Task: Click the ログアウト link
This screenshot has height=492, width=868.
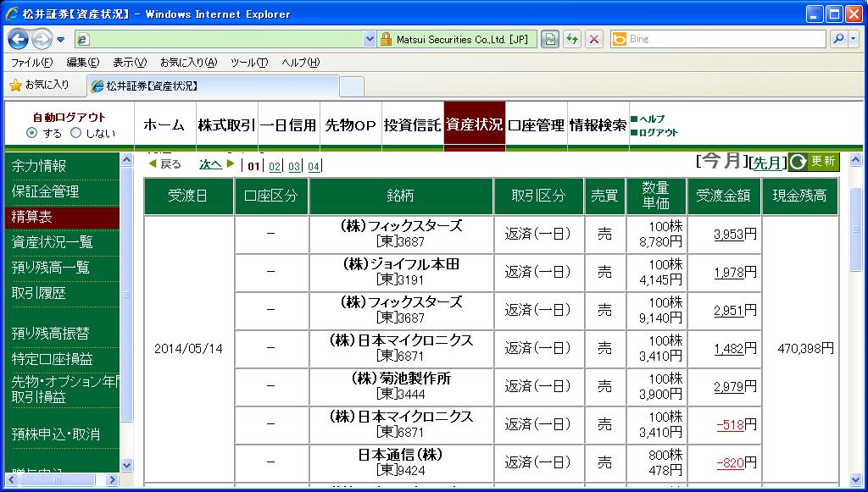Action: coord(658,133)
